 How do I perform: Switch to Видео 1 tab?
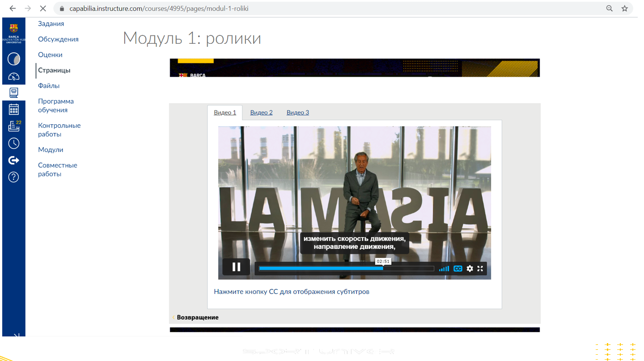point(225,113)
